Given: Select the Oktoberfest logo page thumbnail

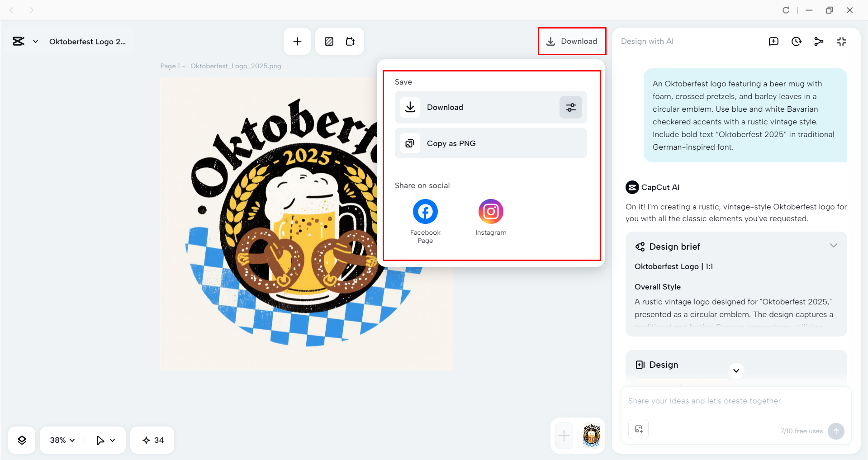Looking at the screenshot, I should 592,436.
